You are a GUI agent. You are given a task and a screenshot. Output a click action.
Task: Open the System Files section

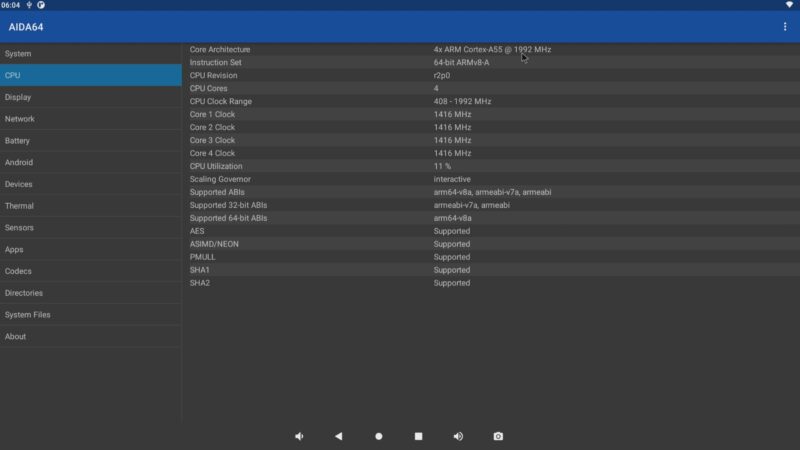91,315
